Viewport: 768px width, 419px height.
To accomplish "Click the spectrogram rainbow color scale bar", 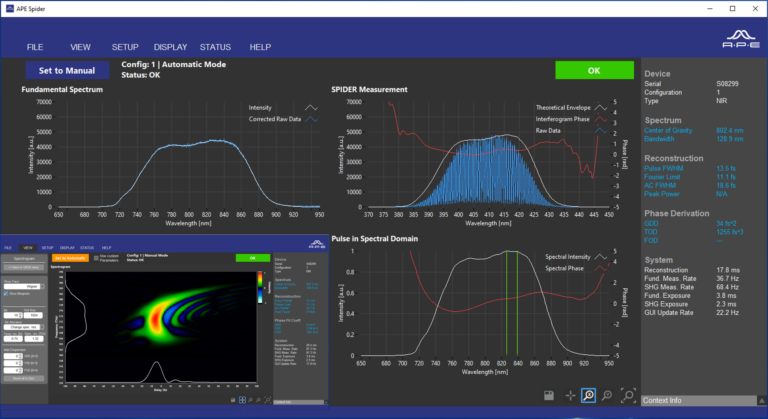I will (260, 287).
